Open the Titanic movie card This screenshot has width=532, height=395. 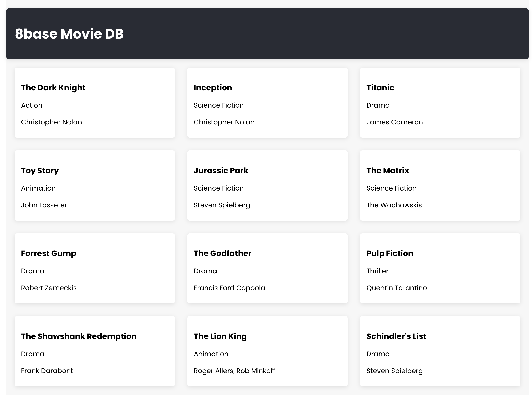(440, 102)
